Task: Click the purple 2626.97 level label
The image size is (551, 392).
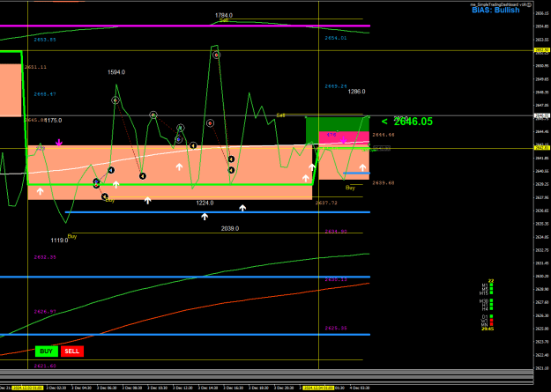Action: (x=45, y=312)
